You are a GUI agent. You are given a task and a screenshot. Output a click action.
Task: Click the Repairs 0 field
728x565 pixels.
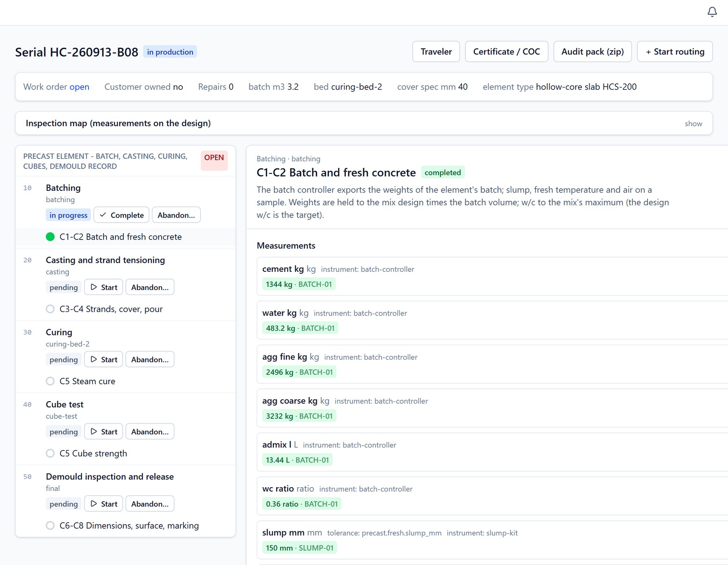click(x=216, y=87)
